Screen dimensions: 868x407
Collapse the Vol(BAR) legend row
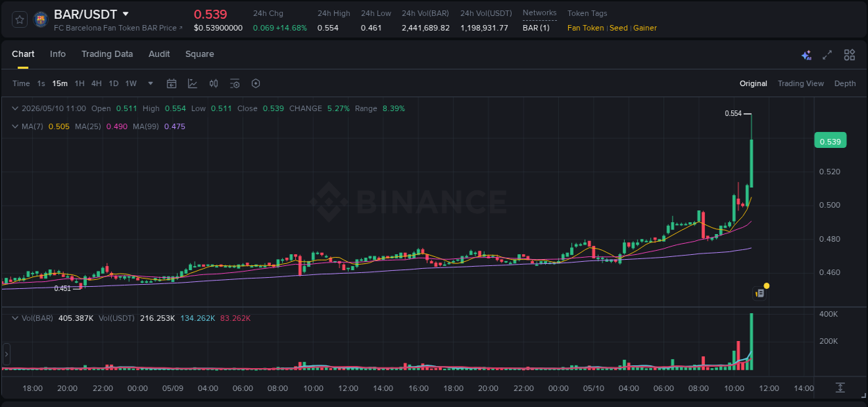point(15,317)
